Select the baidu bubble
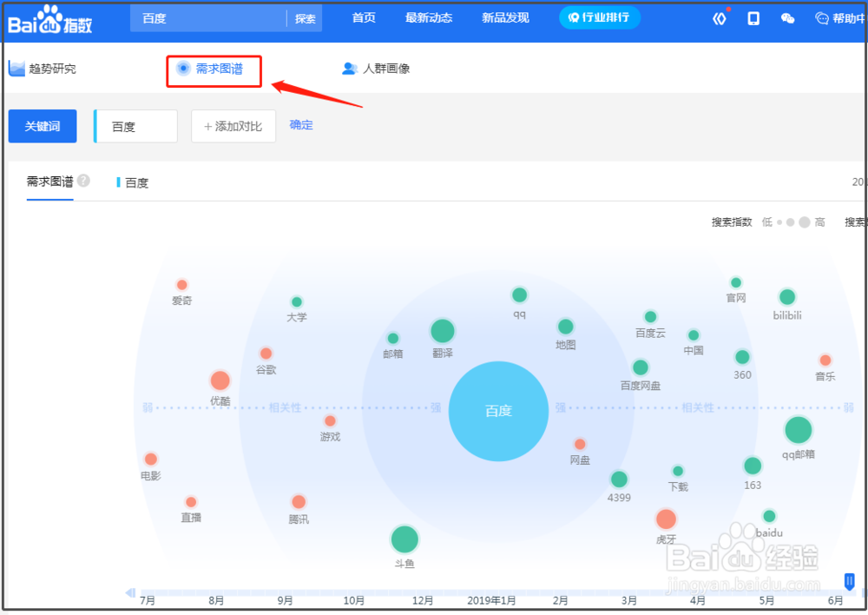 click(769, 516)
